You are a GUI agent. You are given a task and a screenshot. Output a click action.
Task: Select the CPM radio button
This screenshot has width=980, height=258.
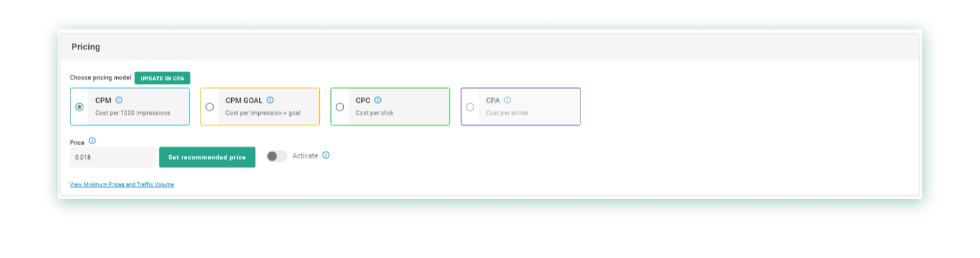tap(79, 107)
